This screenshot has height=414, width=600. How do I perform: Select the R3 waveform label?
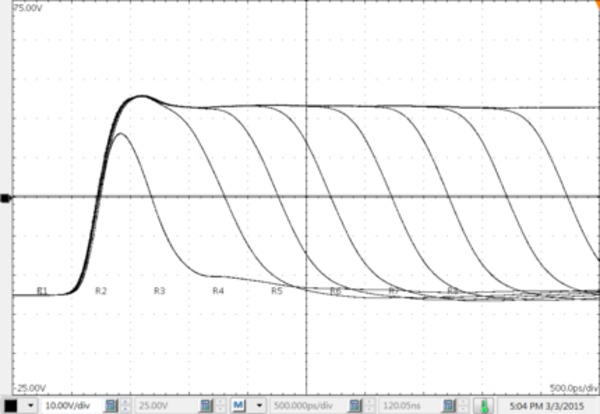(159, 291)
